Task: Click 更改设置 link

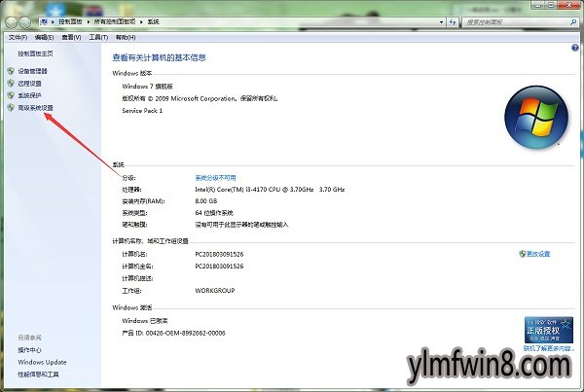Action: coord(538,254)
